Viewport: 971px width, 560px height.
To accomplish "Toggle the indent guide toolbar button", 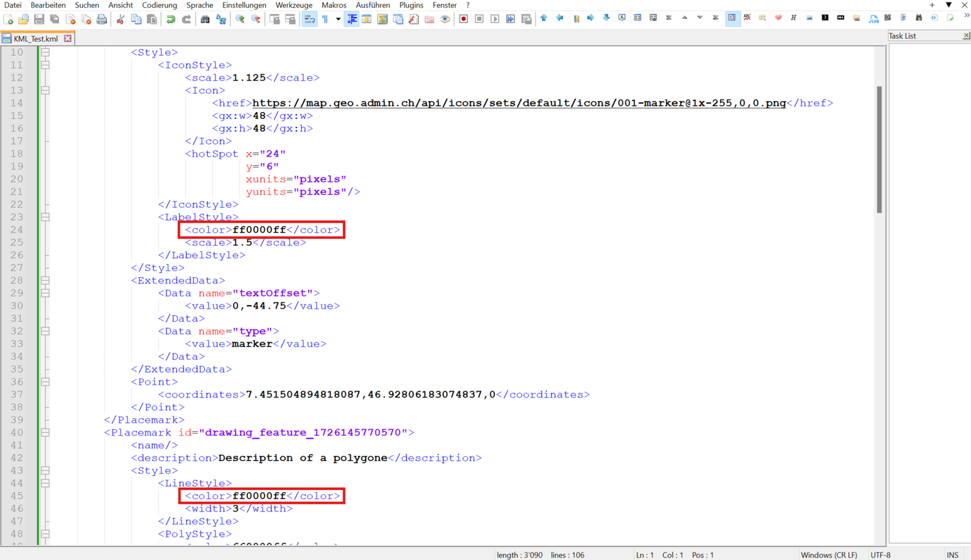I will pyautogui.click(x=352, y=19).
